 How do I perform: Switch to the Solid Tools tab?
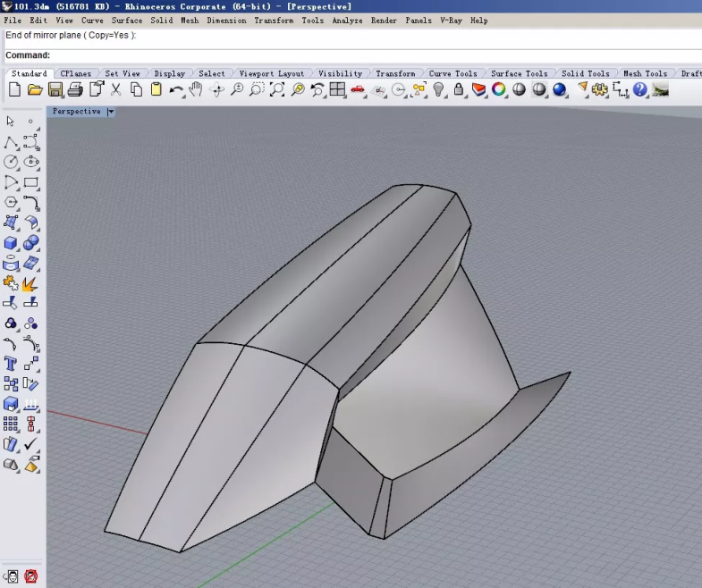[585, 73]
